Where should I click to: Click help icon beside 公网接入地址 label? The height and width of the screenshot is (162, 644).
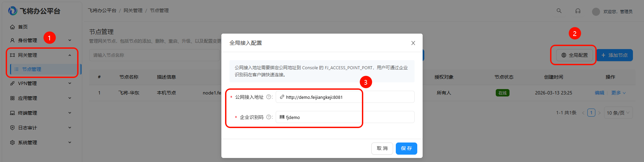click(x=268, y=97)
